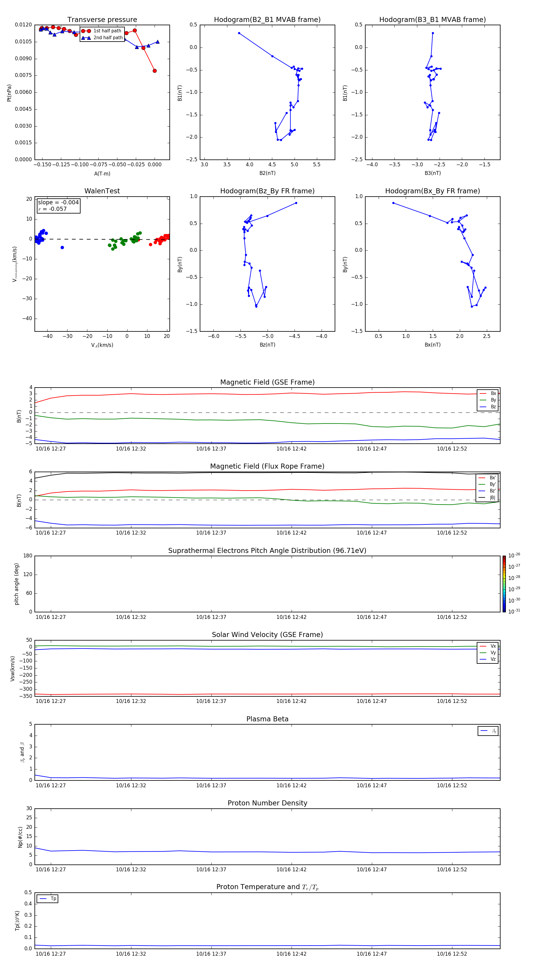
Task: Click the By legend entry in GSE magnetic field plot
Action: [x=488, y=400]
